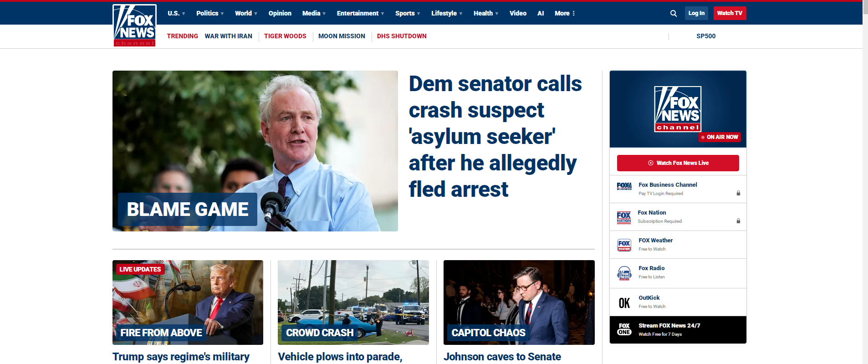Click the lock icon beside Fox Business Channel
868x364 pixels.
coord(738,193)
